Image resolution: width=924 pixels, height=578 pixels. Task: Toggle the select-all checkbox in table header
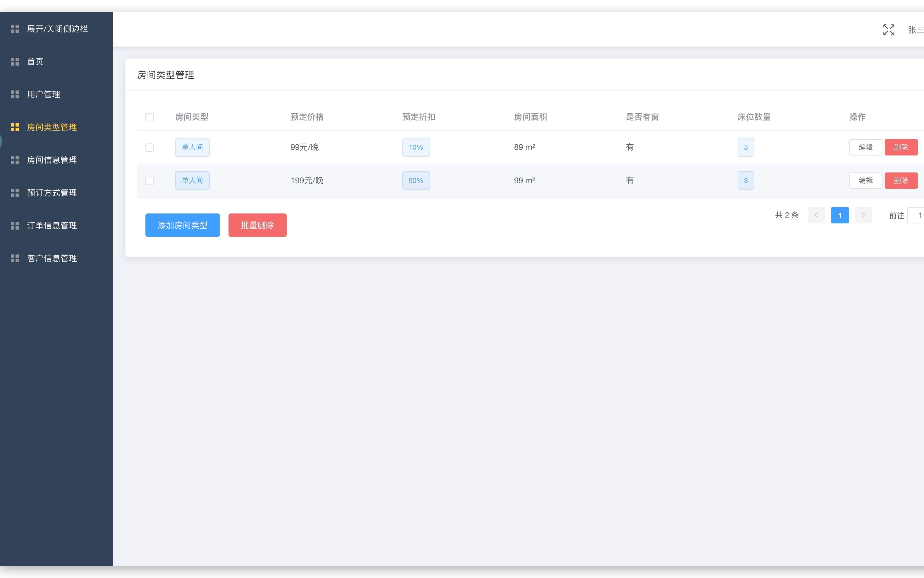coord(149,117)
